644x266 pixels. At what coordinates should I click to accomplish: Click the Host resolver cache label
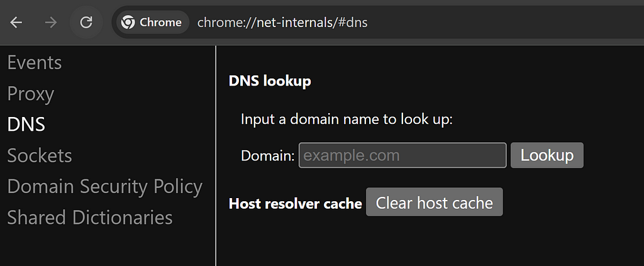pos(296,204)
